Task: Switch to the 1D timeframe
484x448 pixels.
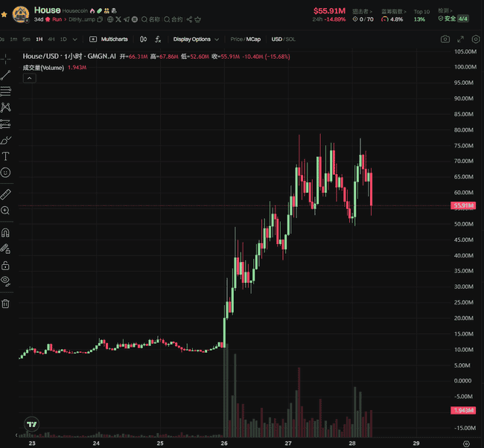Action: pyautogui.click(x=64, y=39)
